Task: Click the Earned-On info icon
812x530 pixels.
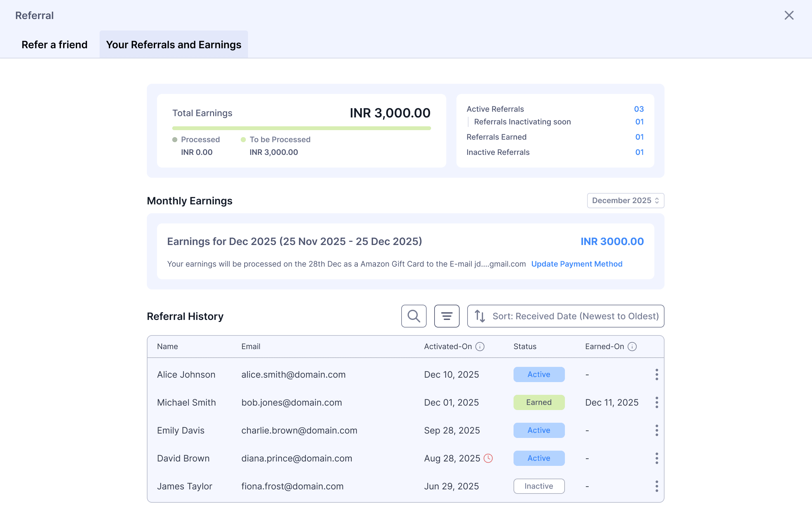Action: point(632,346)
